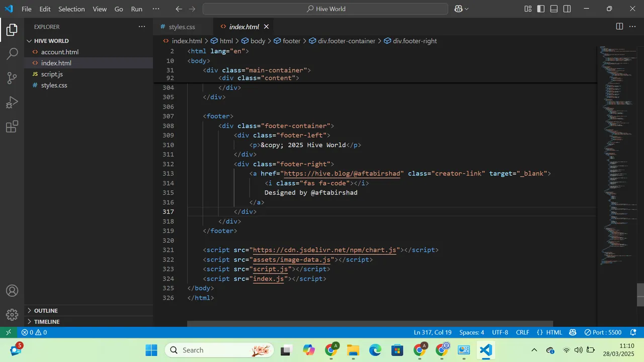Go back with the navigation arrow
Screen dimensions: 644x362
pyautogui.click(x=179, y=9)
